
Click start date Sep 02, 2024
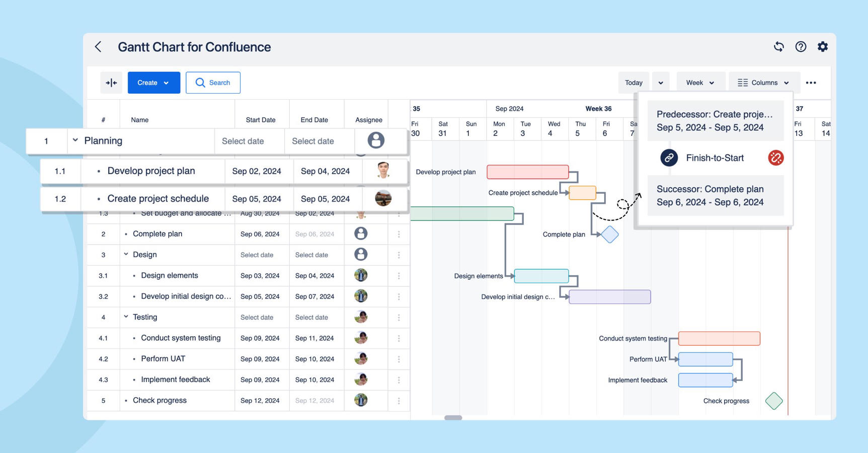point(257,171)
